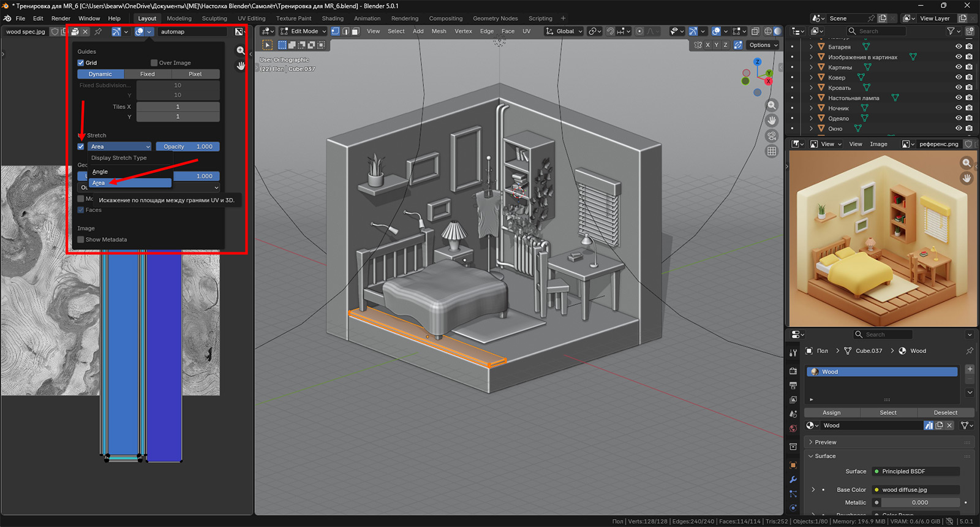This screenshot has width=980, height=527.
Task: Click the zoom magnifier icon in 3D viewport
Action: click(x=772, y=105)
